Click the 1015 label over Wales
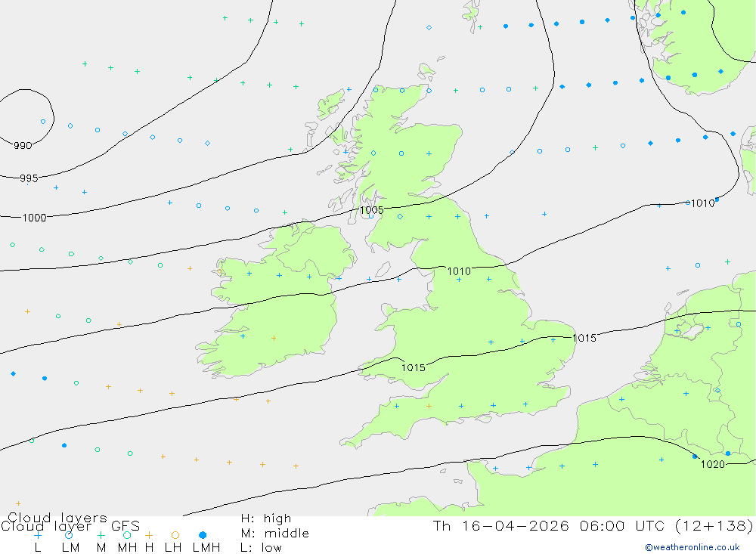 click(x=414, y=368)
